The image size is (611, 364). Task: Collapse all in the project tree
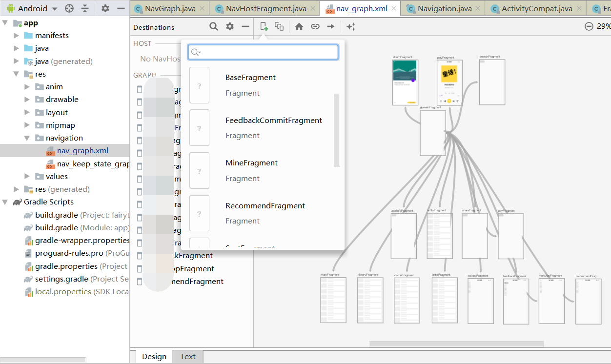[x=85, y=8]
